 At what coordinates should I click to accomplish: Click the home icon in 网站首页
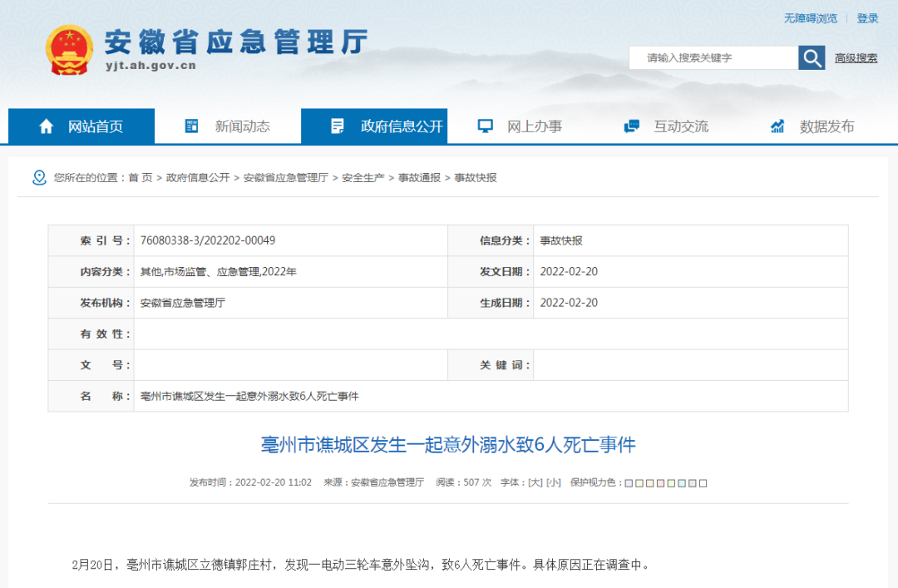pyautogui.click(x=47, y=126)
